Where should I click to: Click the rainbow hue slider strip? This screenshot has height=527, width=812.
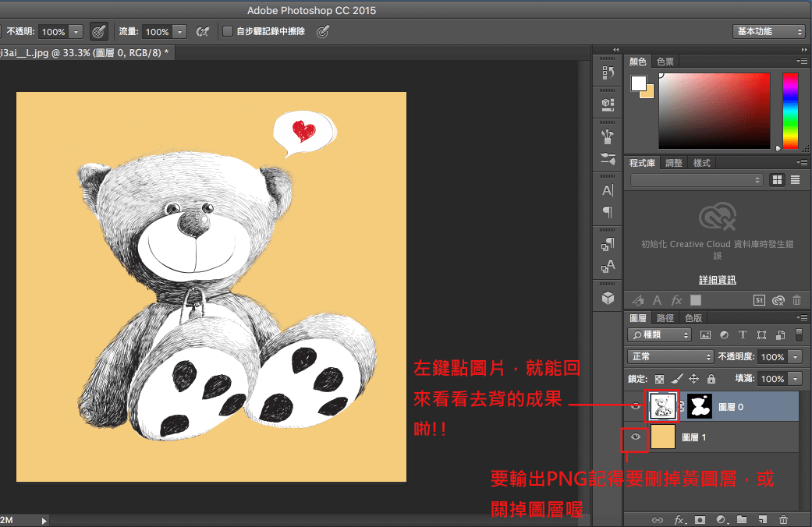pos(790,109)
